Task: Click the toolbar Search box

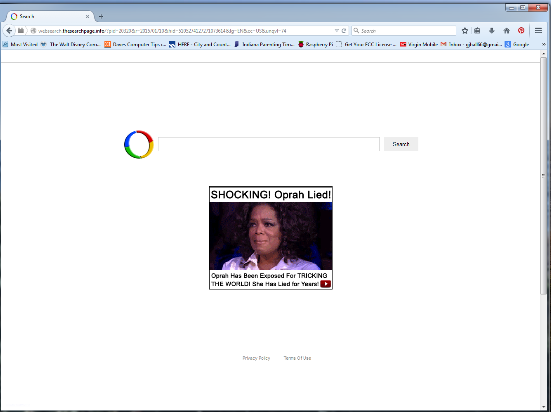Action: point(404,31)
